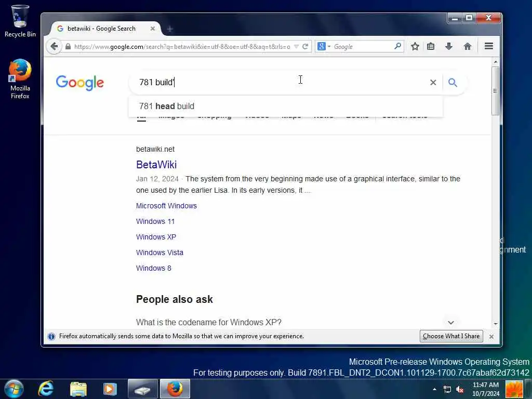Image resolution: width=532 pixels, height=399 pixels.
Task: Submit search with the Google magnifier icon
Action: pos(453,83)
